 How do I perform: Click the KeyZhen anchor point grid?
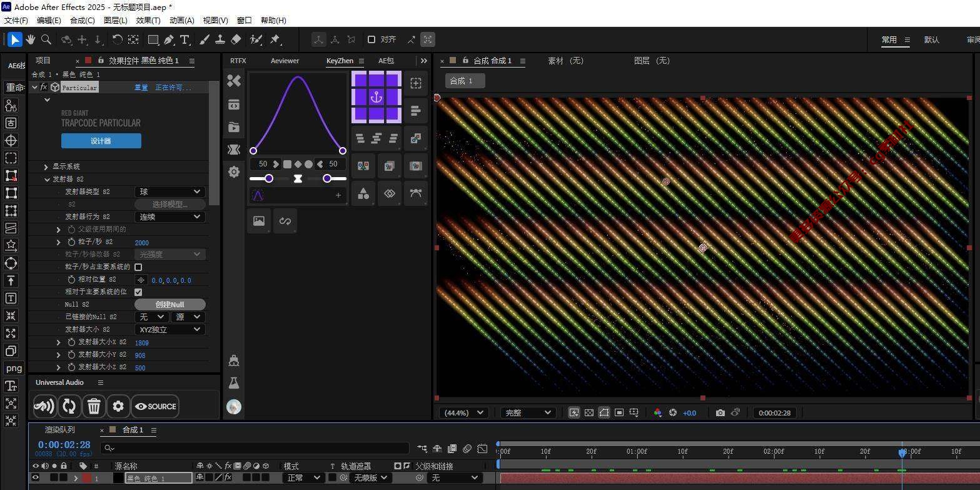tap(376, 96)
